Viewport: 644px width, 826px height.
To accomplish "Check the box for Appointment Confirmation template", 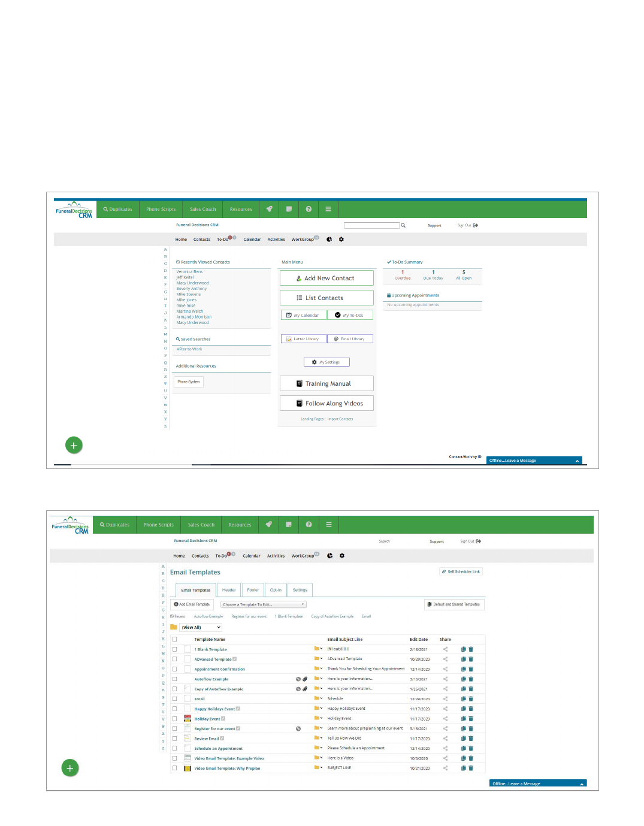I will tap(175, 669).
